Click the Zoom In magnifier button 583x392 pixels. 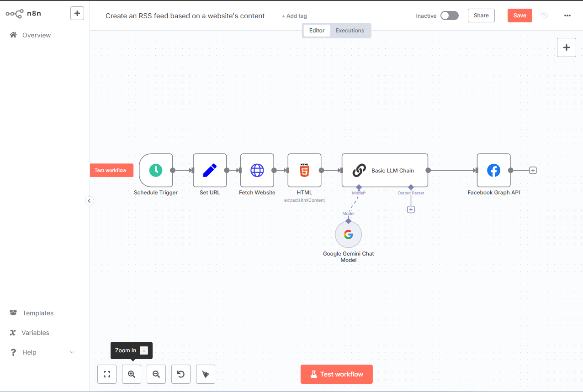(x=132, y=374)
